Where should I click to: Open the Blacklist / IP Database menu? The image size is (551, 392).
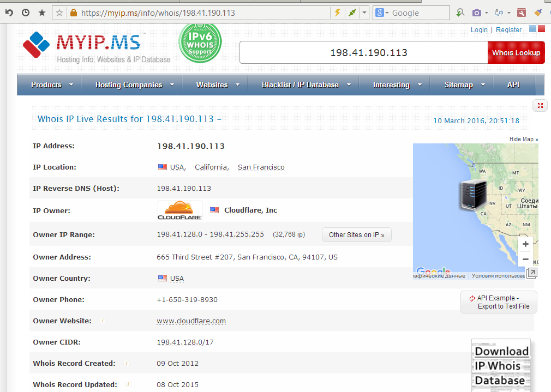click(x=303, y=85)
